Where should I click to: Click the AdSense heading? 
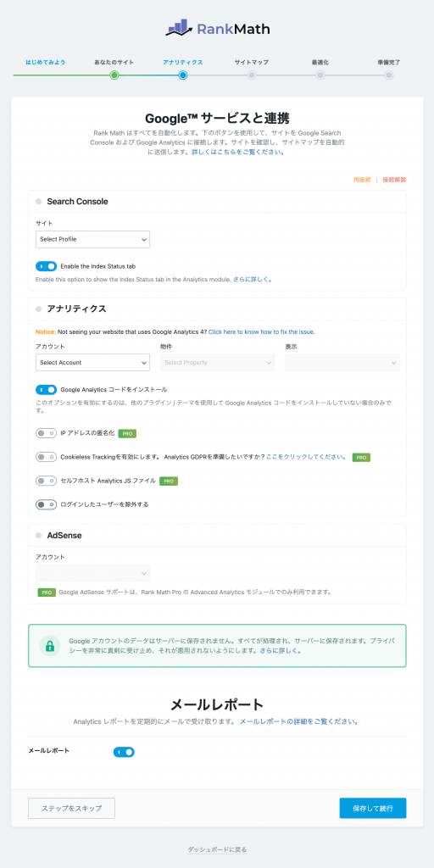point(64,536)
